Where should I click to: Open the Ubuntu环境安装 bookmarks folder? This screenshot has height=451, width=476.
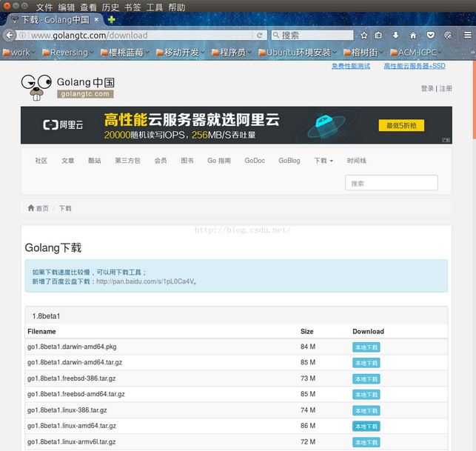(297, 53)
